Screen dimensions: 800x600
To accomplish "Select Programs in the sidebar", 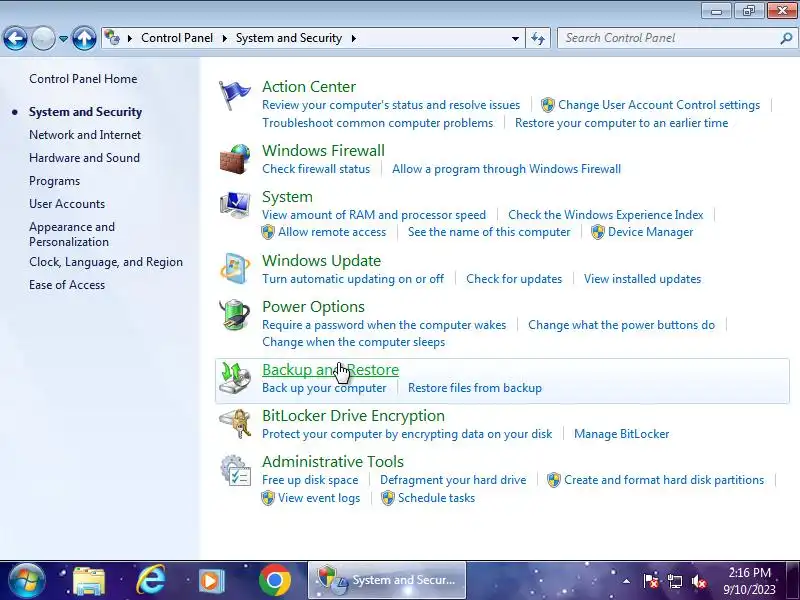I will pos(55,181).
